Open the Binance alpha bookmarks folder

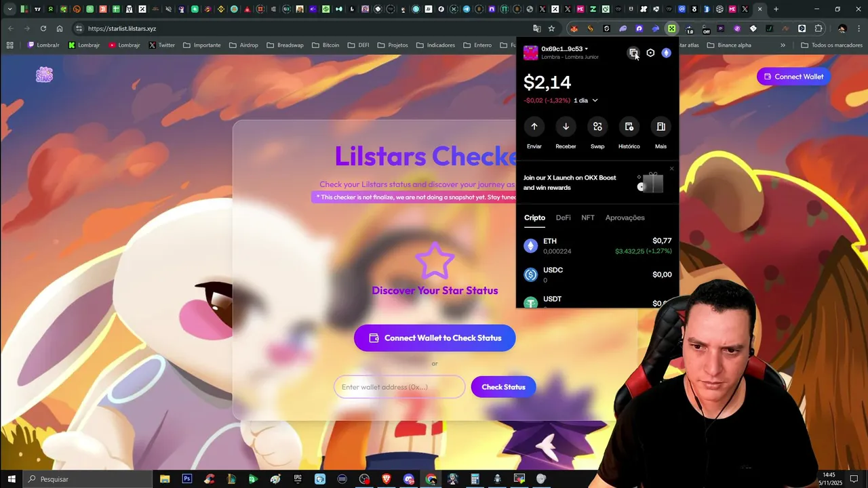(x=729, y=45)
